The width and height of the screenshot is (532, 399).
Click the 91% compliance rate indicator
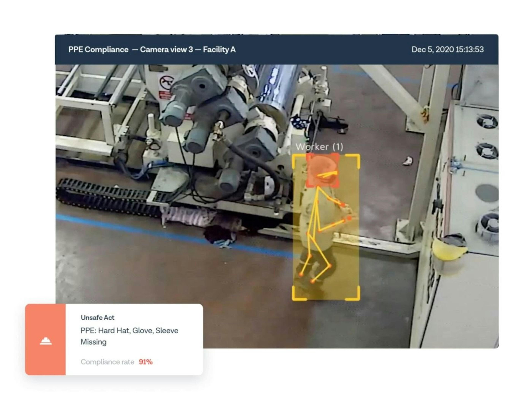[145, 361]
